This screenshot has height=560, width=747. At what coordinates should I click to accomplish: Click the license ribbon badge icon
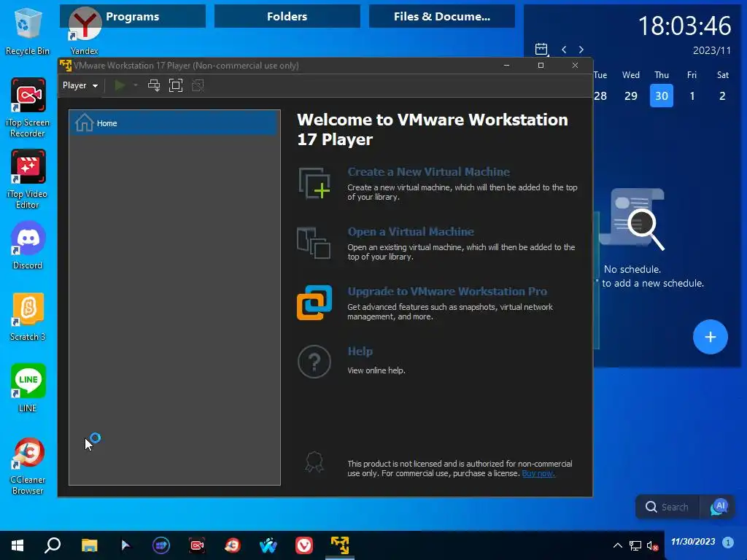[314, 462]
